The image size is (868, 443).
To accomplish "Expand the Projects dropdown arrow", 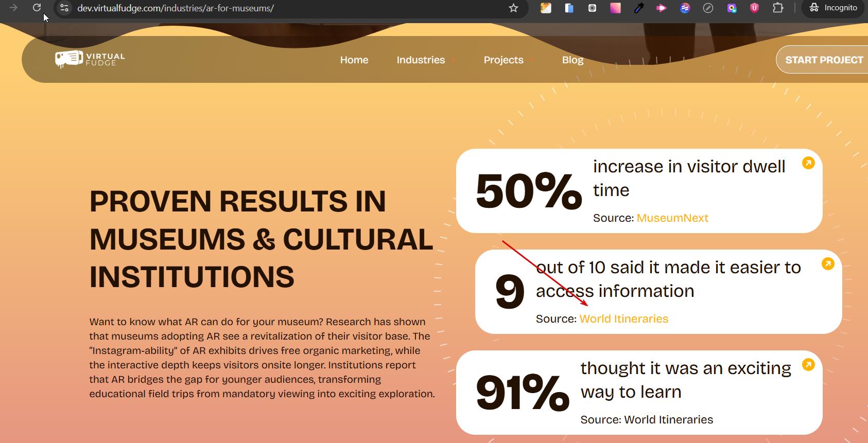I will 531,60.
